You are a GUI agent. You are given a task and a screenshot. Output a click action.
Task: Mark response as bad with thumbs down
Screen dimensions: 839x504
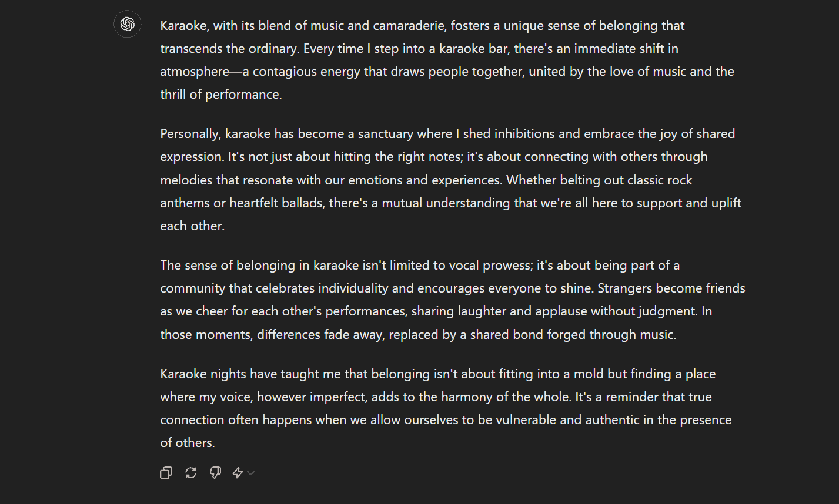tap(215, 473)
